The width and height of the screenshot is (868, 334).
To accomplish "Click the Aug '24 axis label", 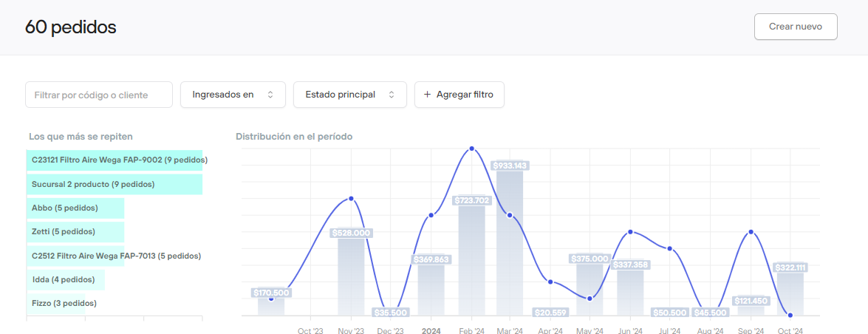I will [710, 331].
